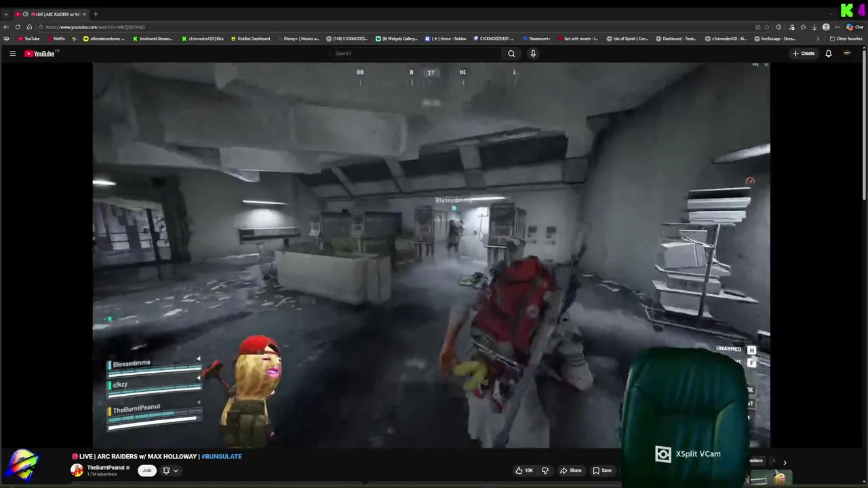This screenshot has height=488, width=868.
Task: Open the livebot.app Stream bookmark
Action: coord(775,39)
